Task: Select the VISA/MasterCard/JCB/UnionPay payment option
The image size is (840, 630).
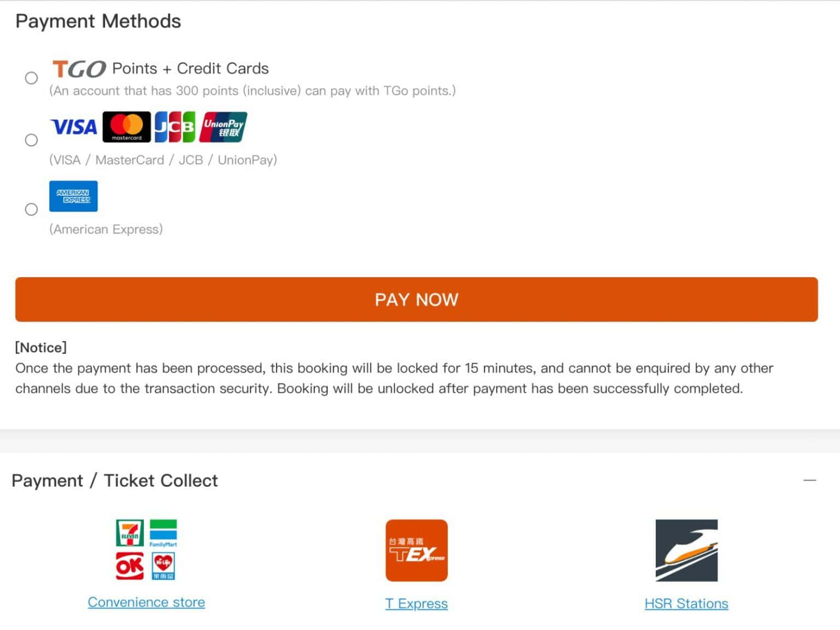Action: [32, 140]
